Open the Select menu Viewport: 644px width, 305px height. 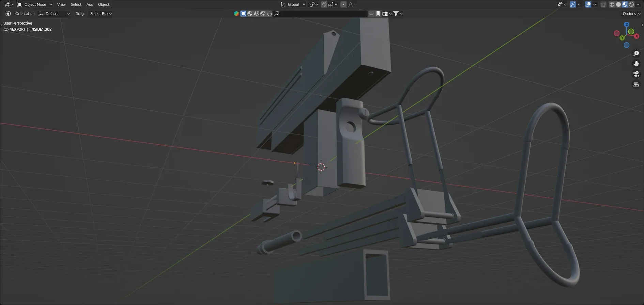tap(76, 4)
